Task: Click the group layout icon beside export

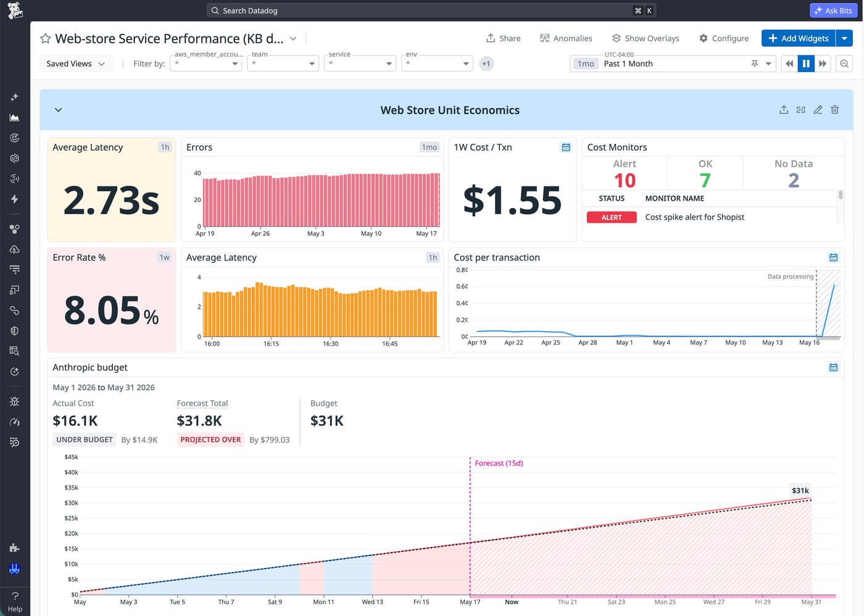Action: coord(801,110)
